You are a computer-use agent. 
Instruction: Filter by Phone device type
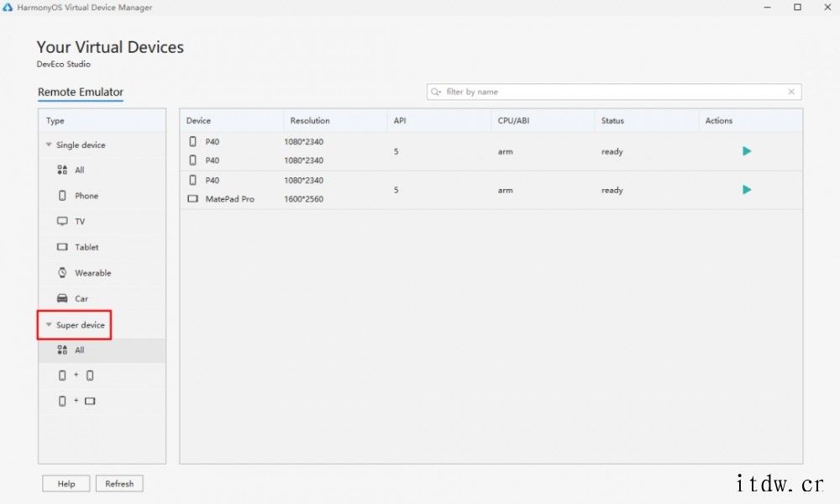(x=102, y=196)
